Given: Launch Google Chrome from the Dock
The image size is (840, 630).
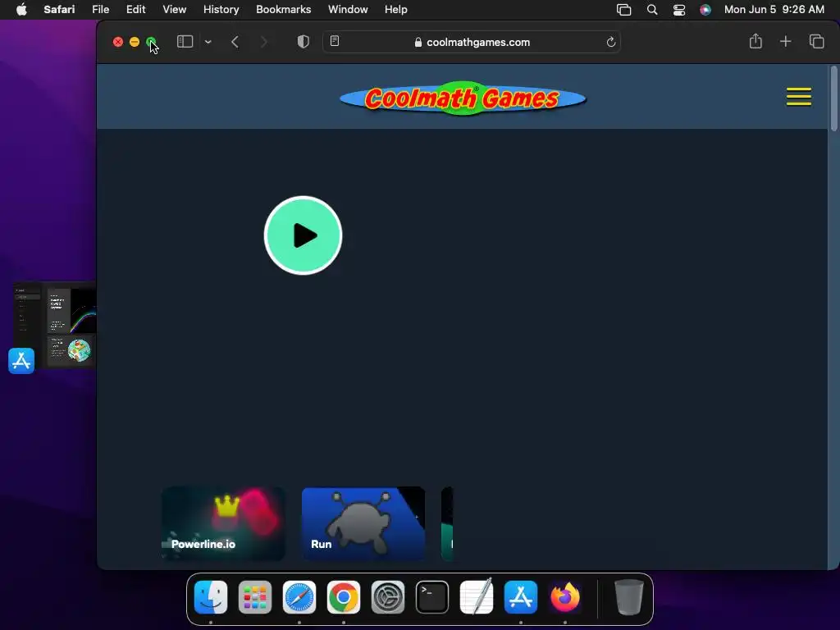Looking at the screenshot, I should coord(344,597).
